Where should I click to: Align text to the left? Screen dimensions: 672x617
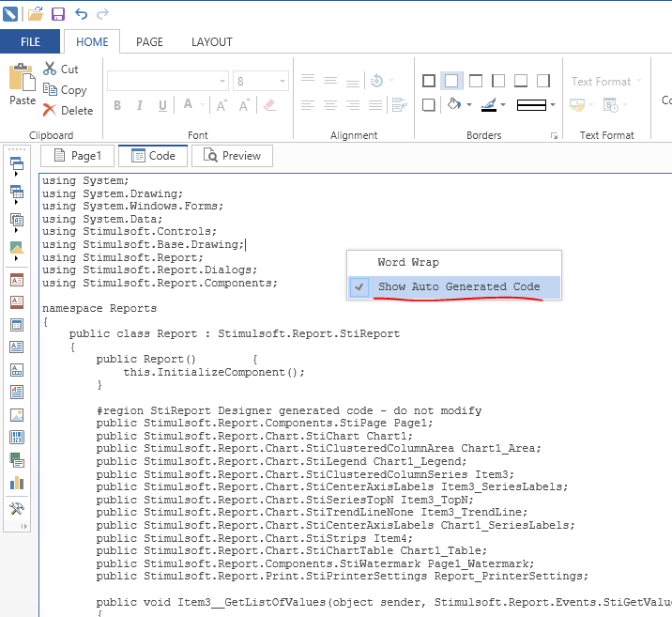(307, 104)
